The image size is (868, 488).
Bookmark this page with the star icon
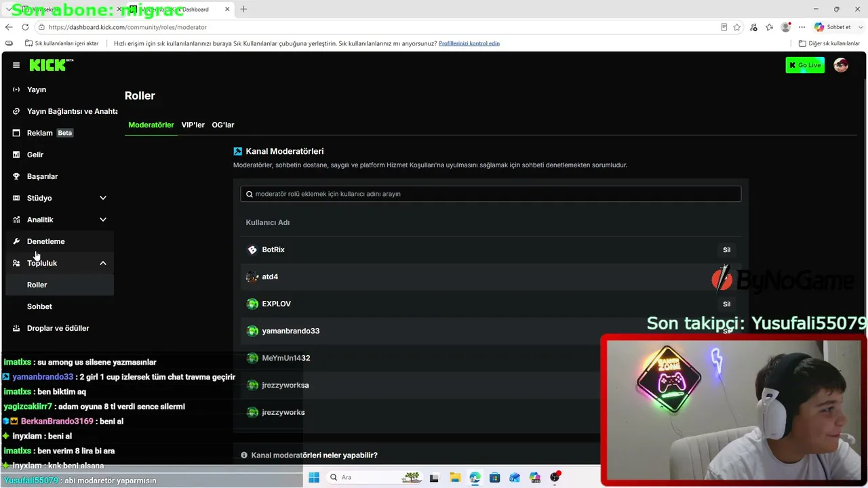(737, 27)
